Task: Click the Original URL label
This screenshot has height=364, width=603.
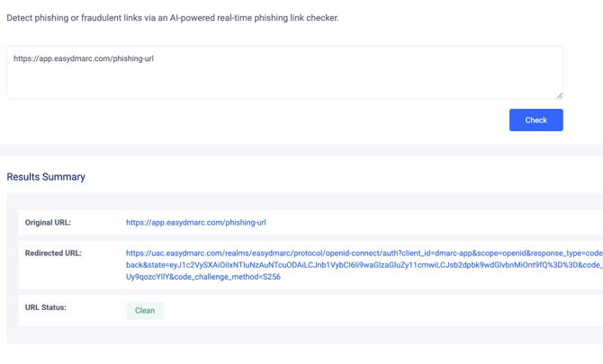Action: coord(48,222)
